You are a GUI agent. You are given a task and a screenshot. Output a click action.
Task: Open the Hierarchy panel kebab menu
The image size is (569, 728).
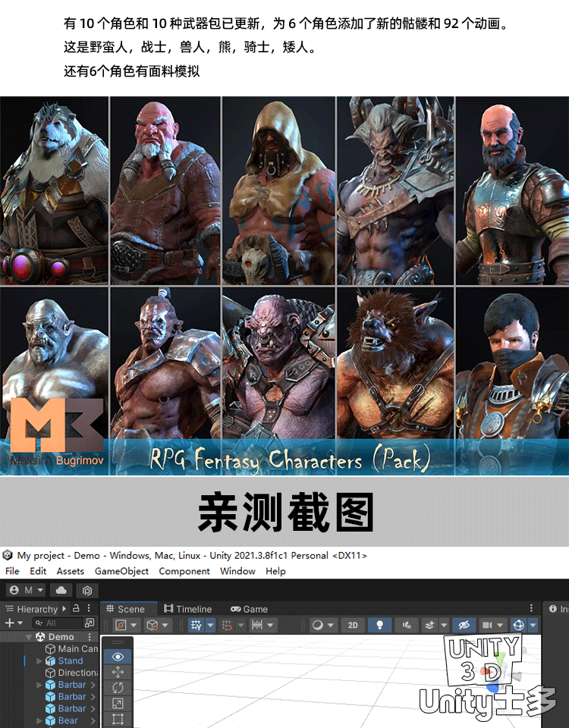[89, 608]
